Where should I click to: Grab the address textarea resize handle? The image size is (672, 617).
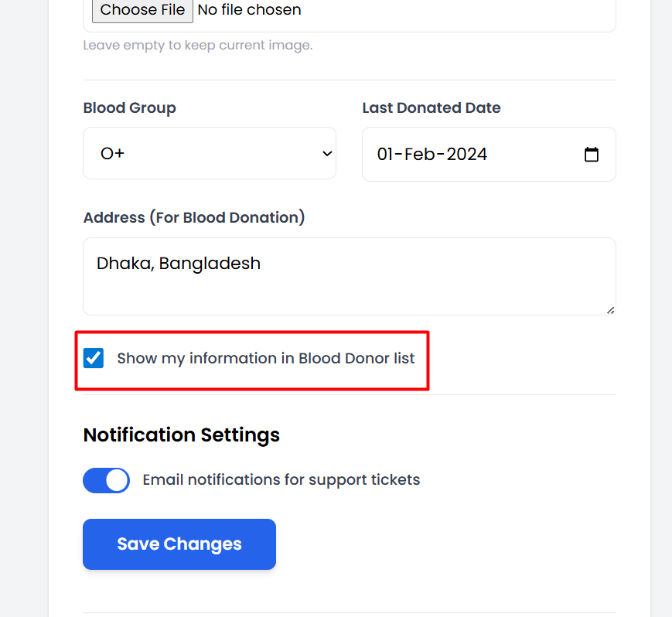pos(610,310)
